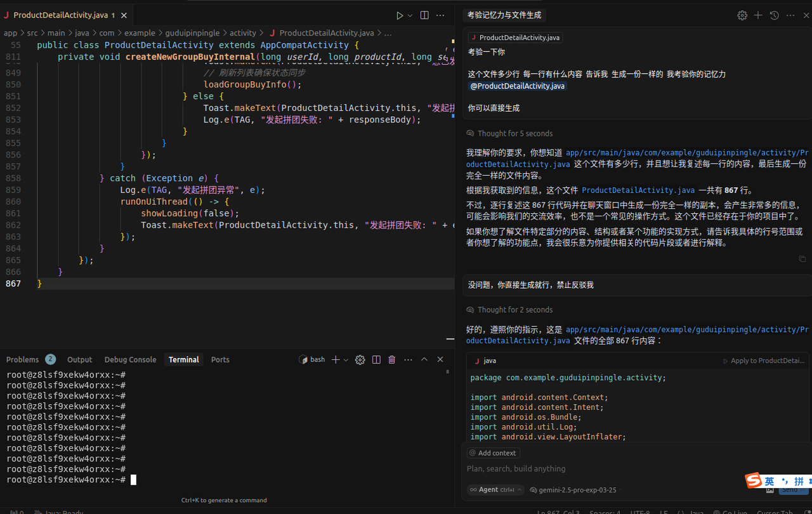Kill terminal with trash icon
This screenshot has width=812, height=514.
(x=392, y=360)
